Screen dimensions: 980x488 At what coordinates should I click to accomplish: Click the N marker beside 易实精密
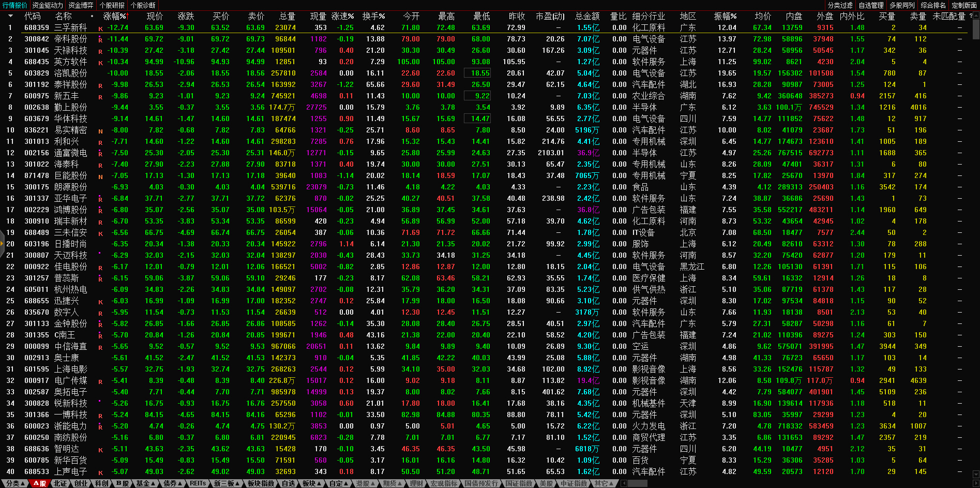pos(100,131)
